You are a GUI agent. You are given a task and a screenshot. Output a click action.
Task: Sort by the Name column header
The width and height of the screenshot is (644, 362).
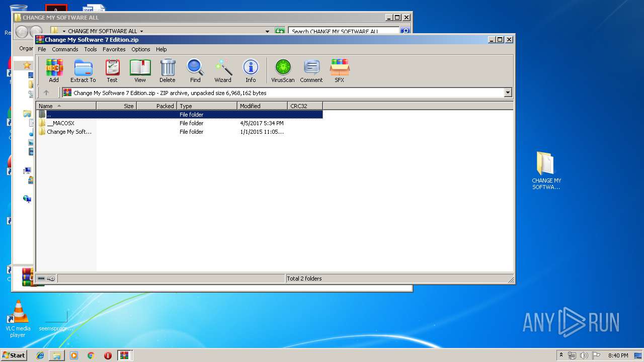[66, 106]
